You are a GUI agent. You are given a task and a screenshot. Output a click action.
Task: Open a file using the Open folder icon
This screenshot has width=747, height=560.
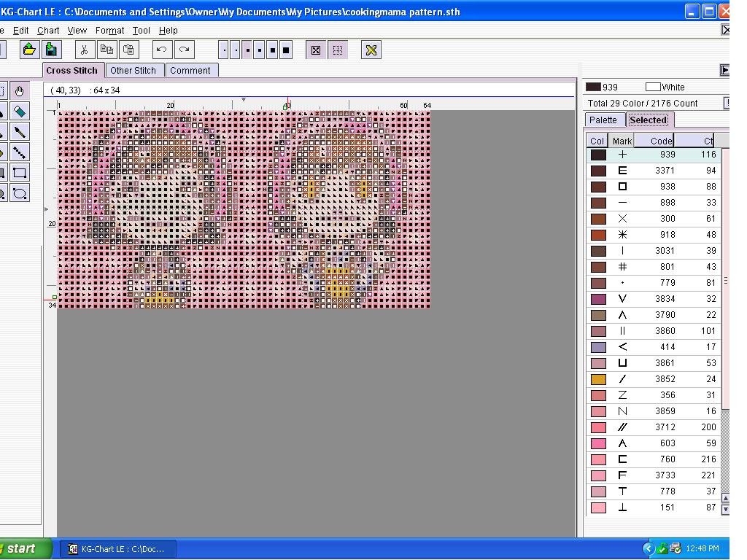tap(30, 49)
